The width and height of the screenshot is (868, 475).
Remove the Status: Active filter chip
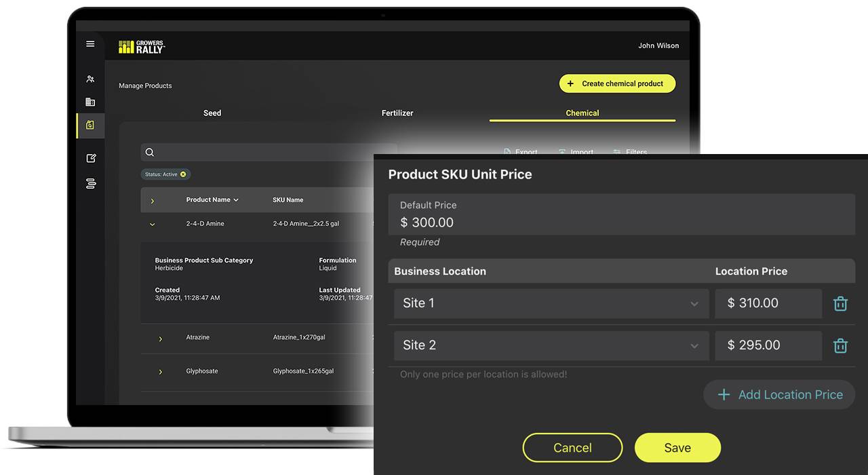[x=183, y=174]
